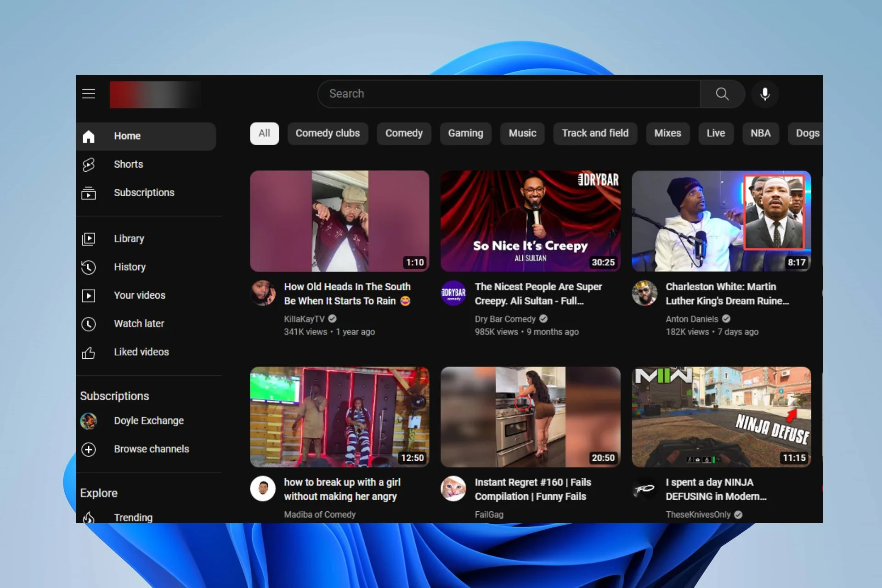Select the NBA filter chip
Screen dimensions: 882x588
(x=760, y=133)
